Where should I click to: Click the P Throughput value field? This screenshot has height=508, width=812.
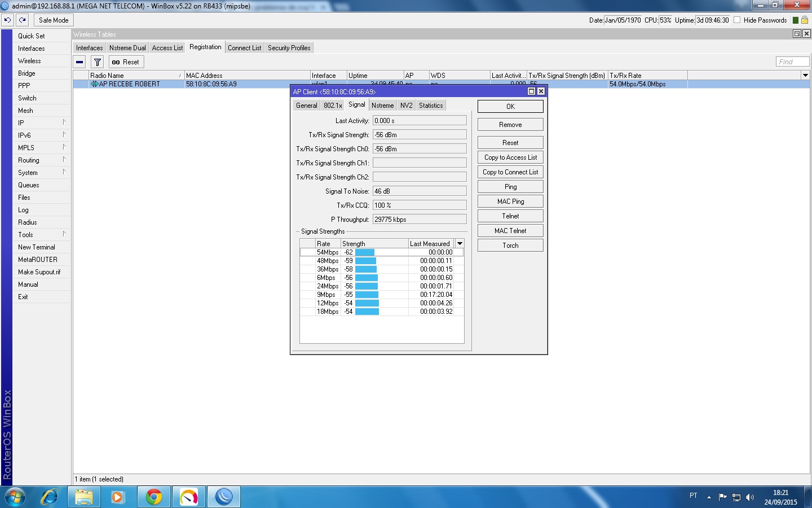[420, 219]
